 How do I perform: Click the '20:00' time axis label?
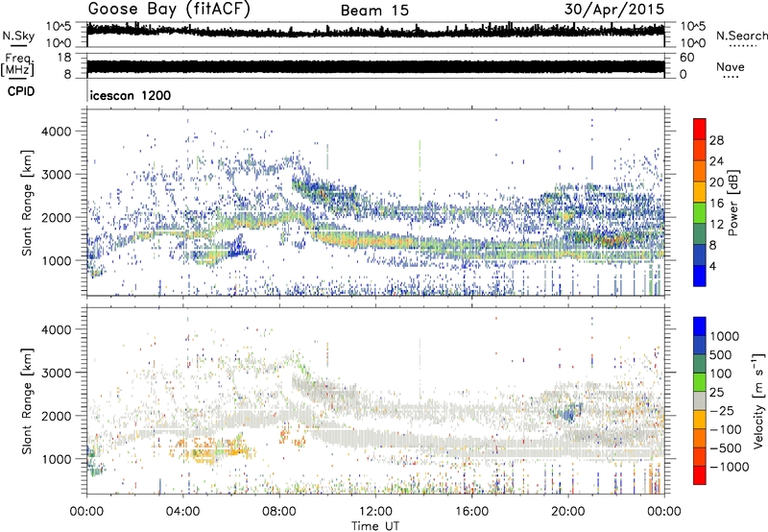pyautogui.click(x=568, y=512)
